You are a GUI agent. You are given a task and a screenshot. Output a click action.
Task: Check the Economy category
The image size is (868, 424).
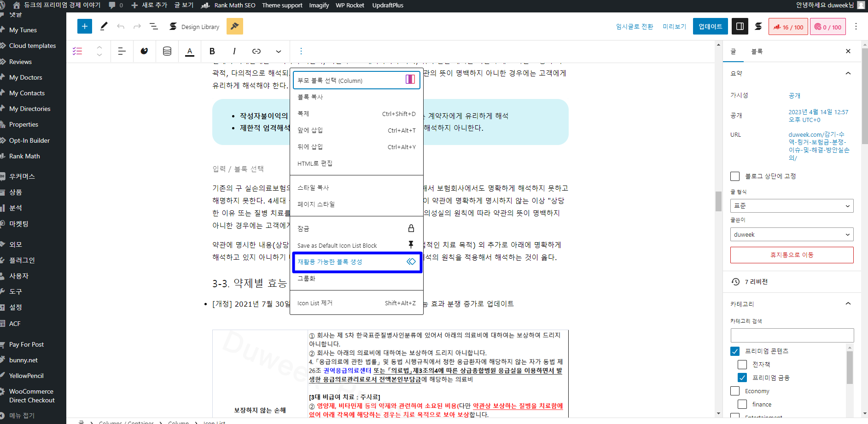[735, 391]
